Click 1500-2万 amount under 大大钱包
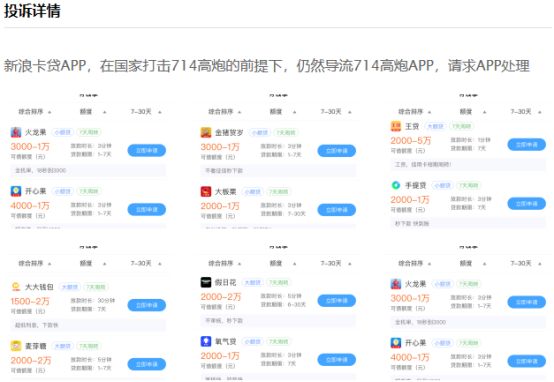Screen dimensions: 554x382 [30, 301]
